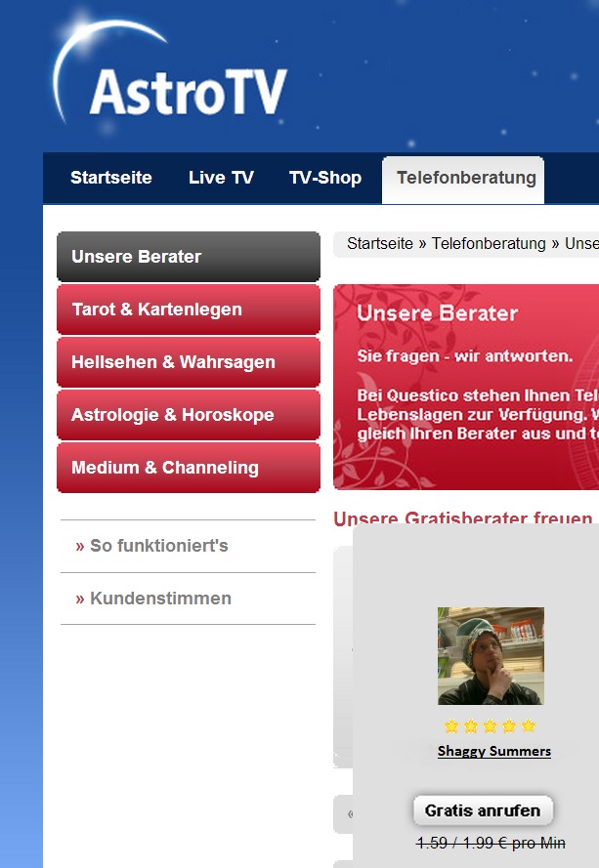Click Shaggy Summers profile photo
The width and height of the screenshot is (599, 868).
[x=491, y=656]
